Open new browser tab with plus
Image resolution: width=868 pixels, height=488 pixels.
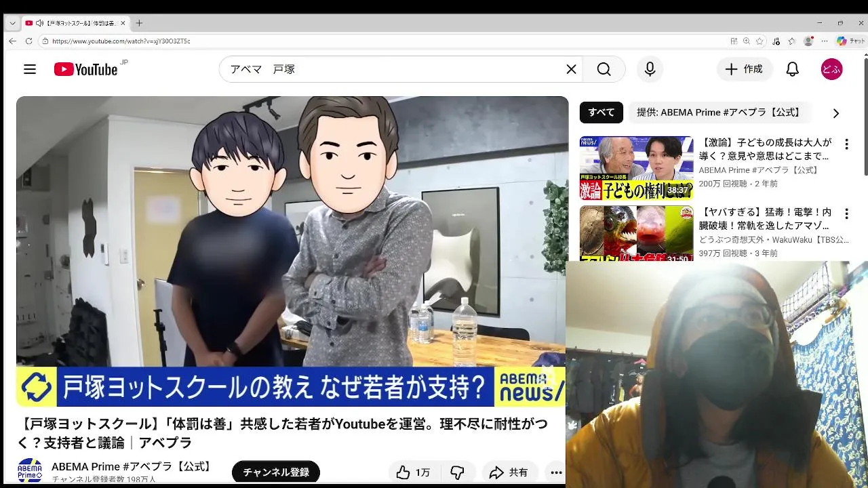[x=139, y=23]
